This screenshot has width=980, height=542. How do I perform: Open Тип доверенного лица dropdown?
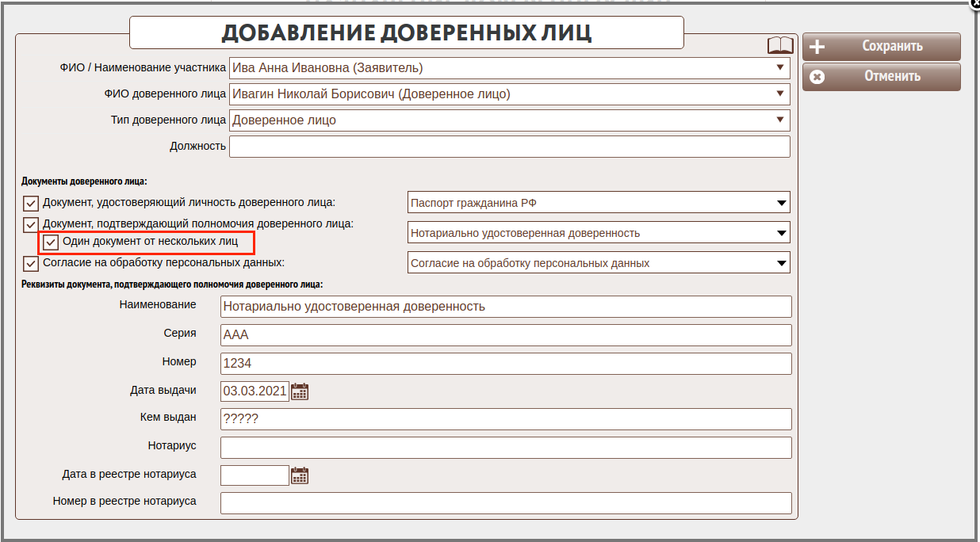click(x=509, y=120)
